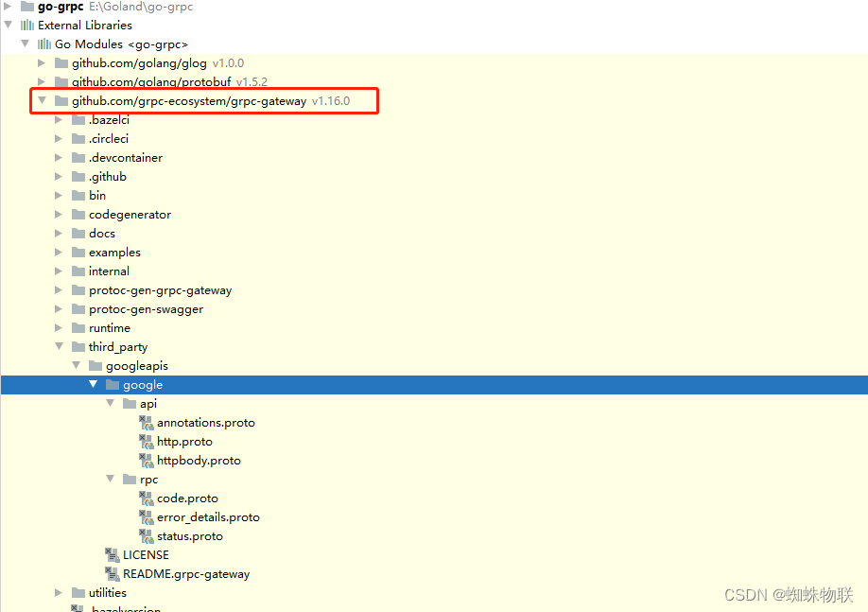Expand the github.com/golang/glog module
Screen dimensions: 868x612
pyautogui.click(x=42, y=63)
